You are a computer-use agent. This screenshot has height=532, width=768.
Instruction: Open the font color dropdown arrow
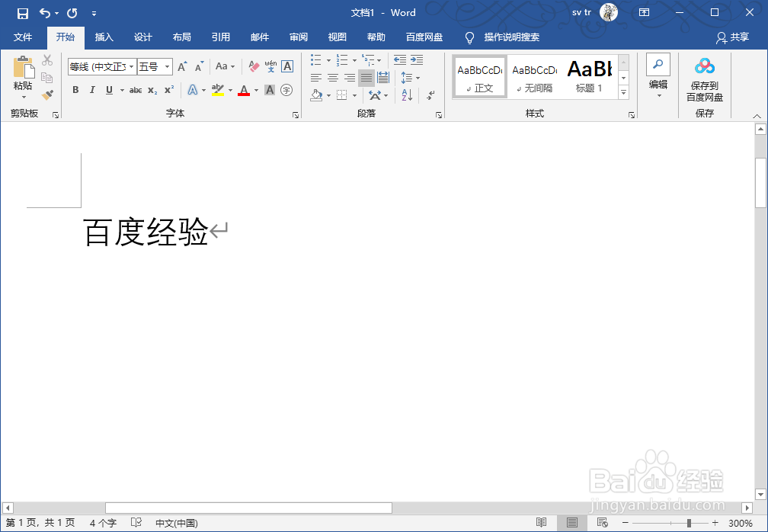pyautogui.click(x=256, y=90)
